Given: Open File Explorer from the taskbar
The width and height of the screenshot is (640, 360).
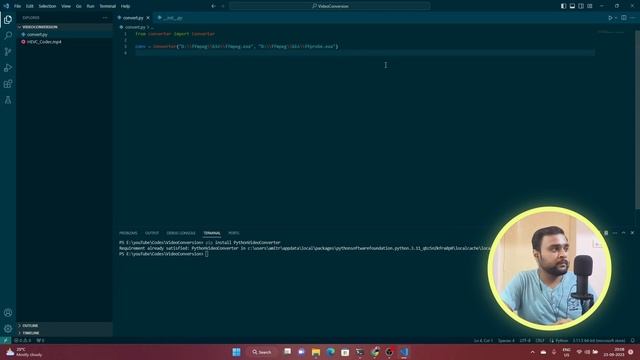Looking at the screenshot, I should [316, 352].
